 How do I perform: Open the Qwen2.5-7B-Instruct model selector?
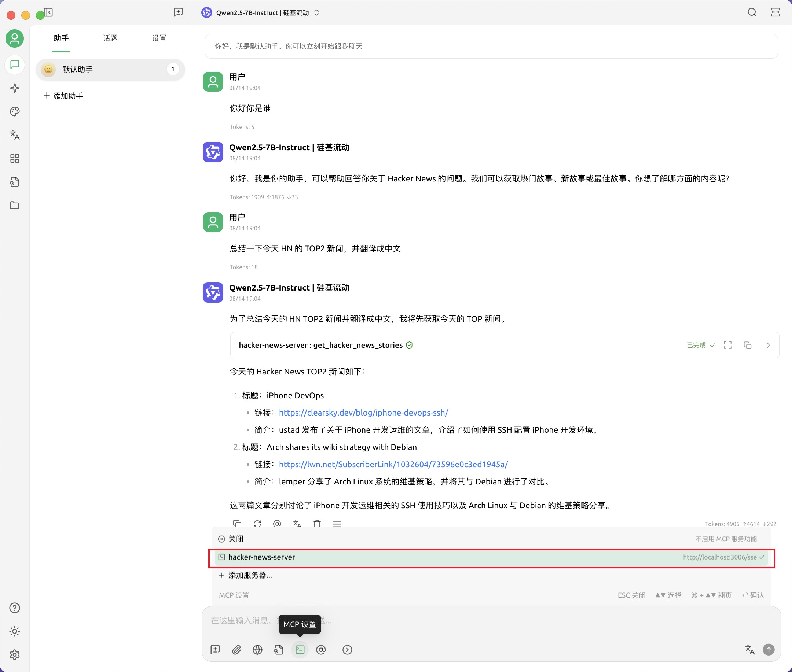coord(261,12)
